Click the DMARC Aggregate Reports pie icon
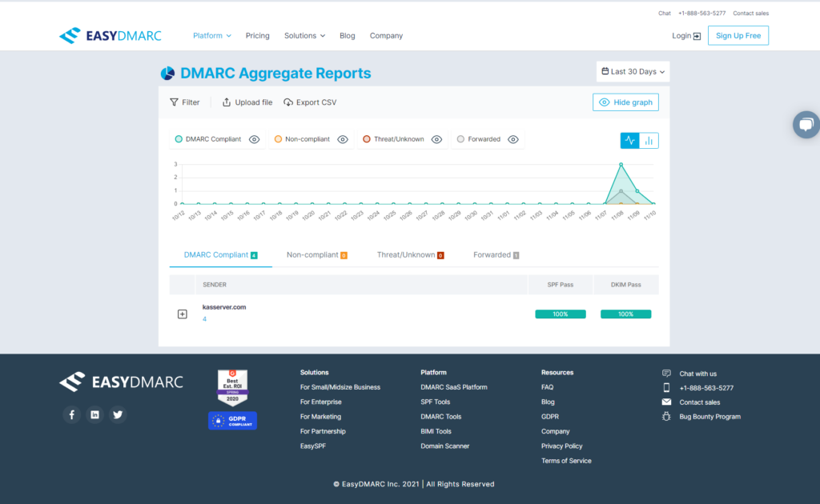 pos(167,74)
